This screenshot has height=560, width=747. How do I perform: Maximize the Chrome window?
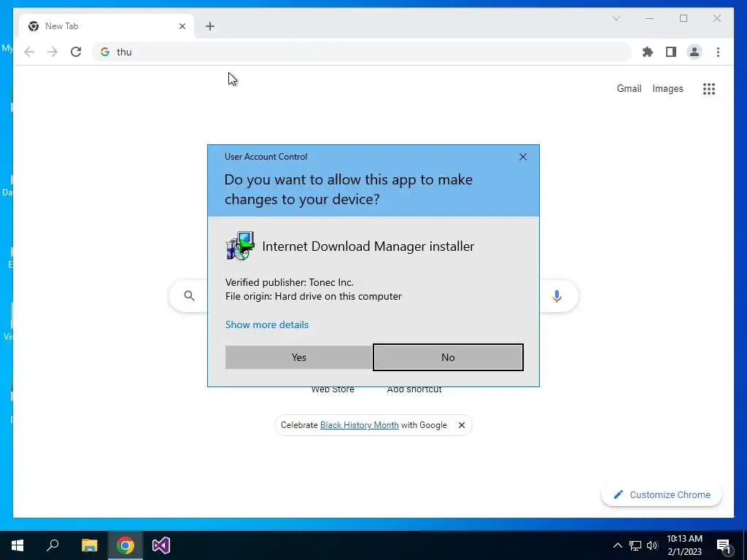[683, 18]
